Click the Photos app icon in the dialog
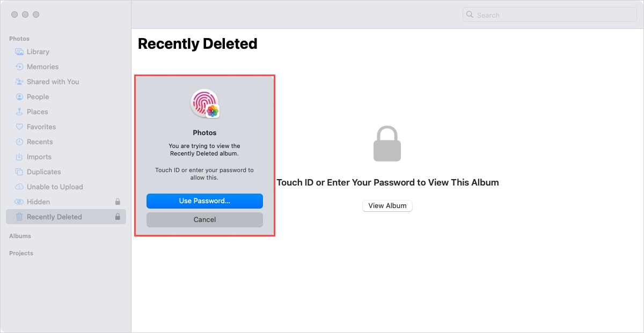Screen dimensions: 644x333 click(x=204, y=102)
